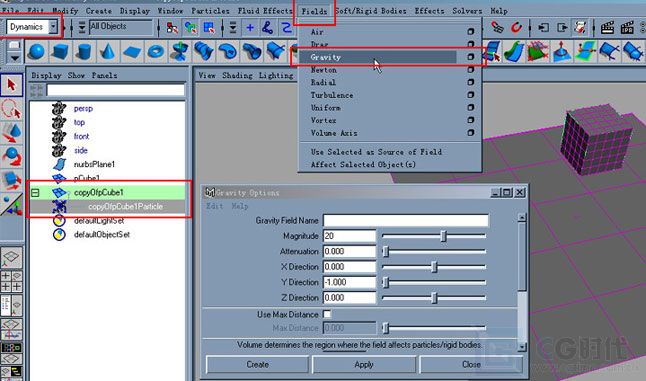Viewport: 646px width, 381px height.
Task: Open Turbulence options box in the Fields menu
Action: (x=470, y=95)
